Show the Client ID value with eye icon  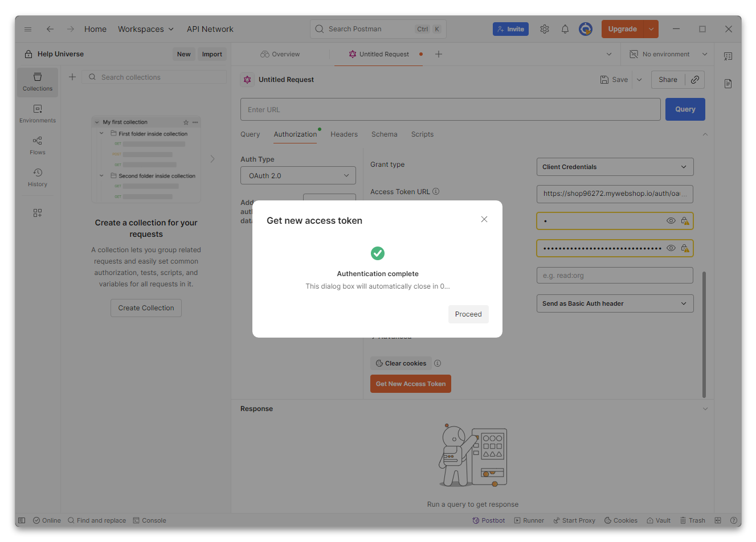[671, 221]
